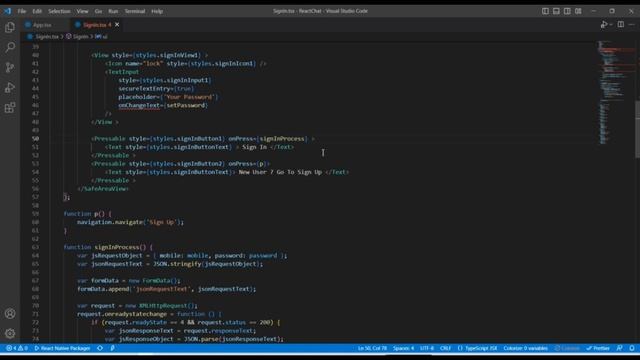Change file encoding UTF-8
Image resolution: width=640 pixels, height=360 pixels.
point(427,348)
